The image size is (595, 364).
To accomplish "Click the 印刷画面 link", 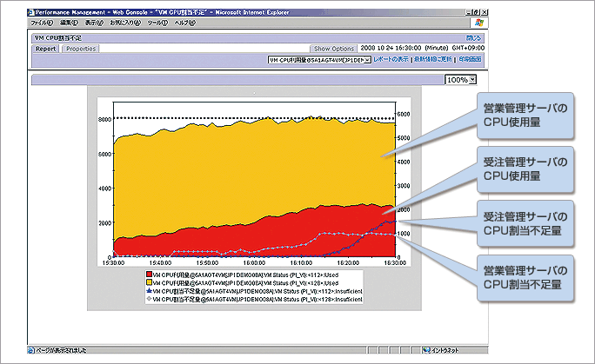I will click(470, 59).
